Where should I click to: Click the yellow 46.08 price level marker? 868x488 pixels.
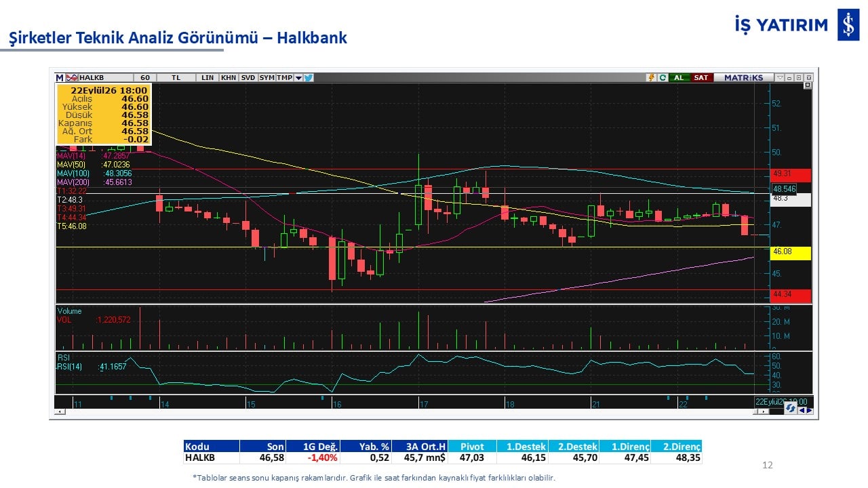pyautogui.click(x=791, y=252)
